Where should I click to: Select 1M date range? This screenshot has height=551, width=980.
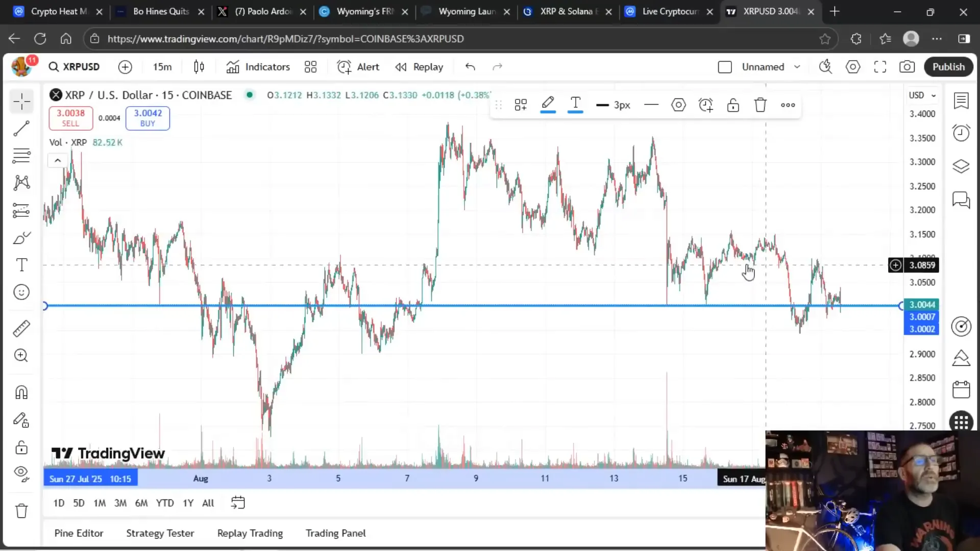coord(100,503)
